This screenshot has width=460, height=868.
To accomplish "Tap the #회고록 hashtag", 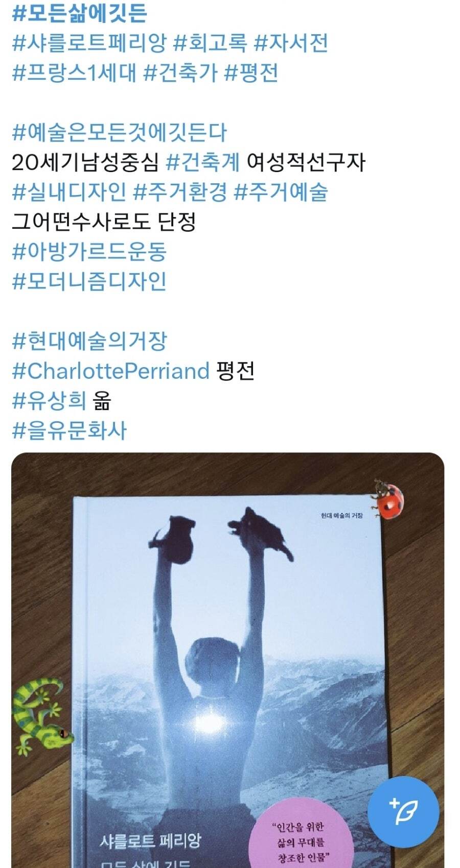I will tap(211, 43).
